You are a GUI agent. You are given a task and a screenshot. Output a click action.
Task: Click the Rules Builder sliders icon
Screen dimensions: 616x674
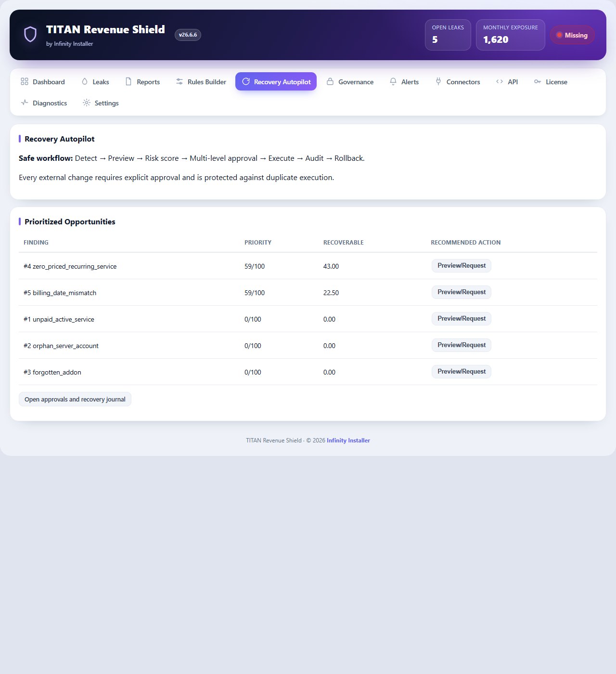[180, 82]
